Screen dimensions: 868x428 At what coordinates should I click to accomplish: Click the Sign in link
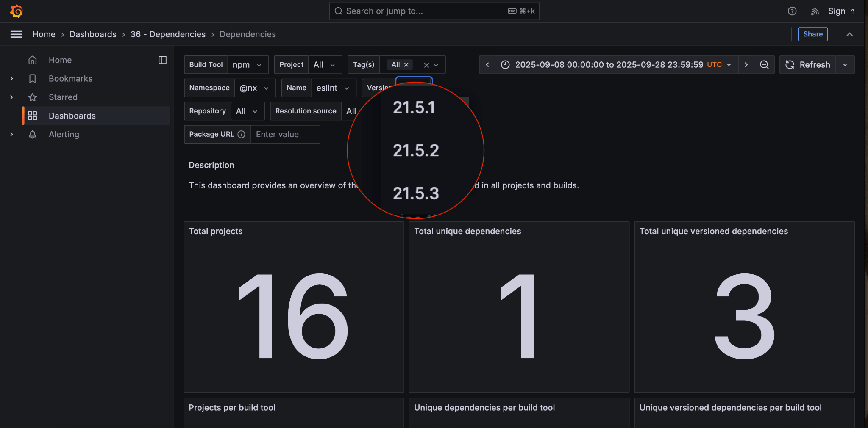coord(841,11)
